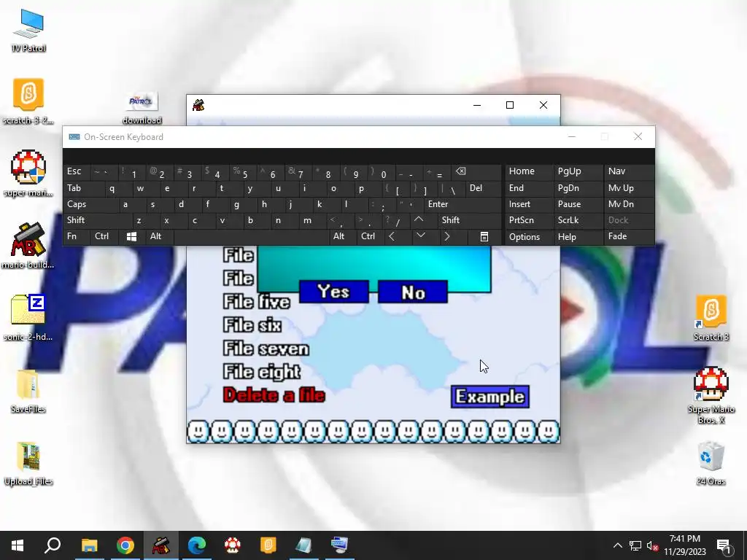Click the context menu key on keyboard

(x=484, y=237)
